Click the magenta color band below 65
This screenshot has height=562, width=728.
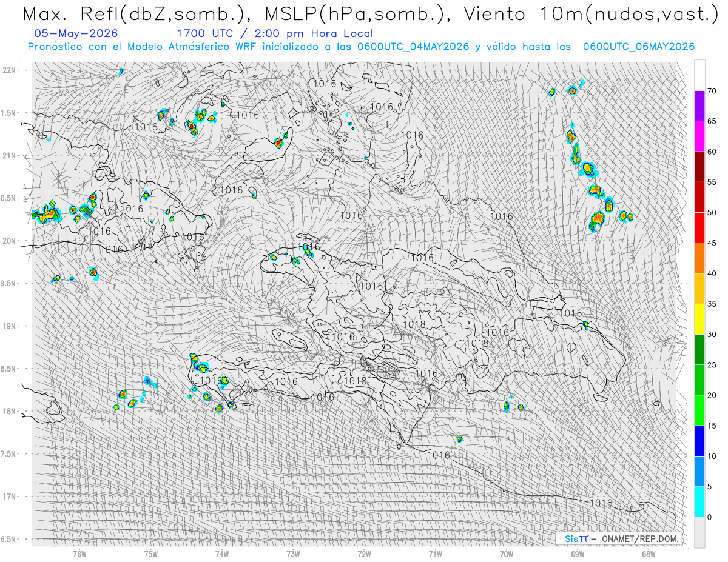coord(699,136)
